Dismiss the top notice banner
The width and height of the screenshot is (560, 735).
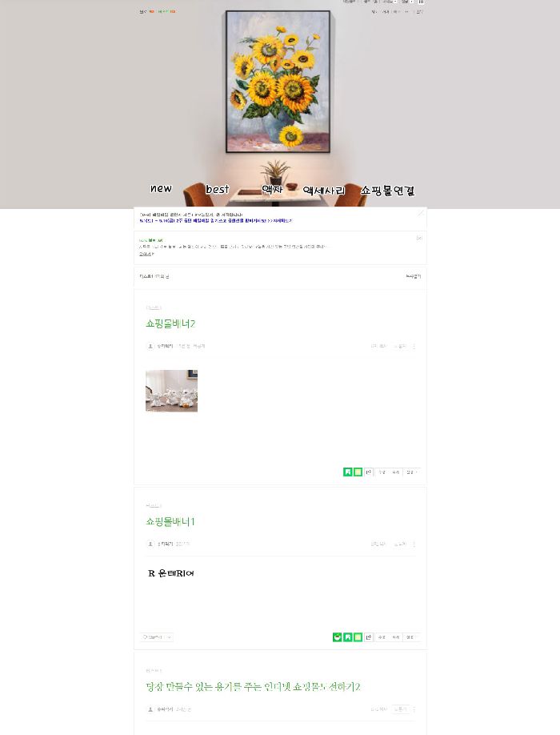click(421, 213)
